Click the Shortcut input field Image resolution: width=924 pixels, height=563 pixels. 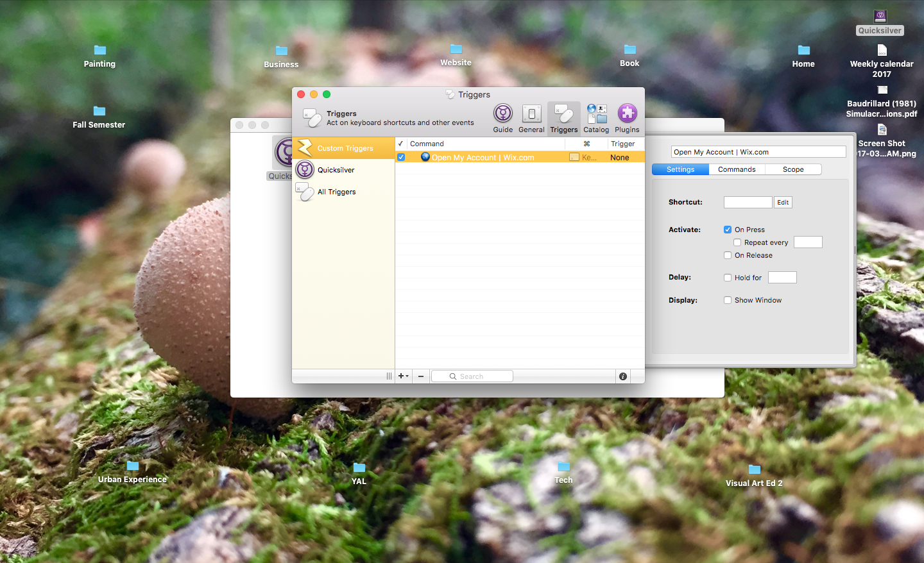pyautogui.click(x=748, y=202)
